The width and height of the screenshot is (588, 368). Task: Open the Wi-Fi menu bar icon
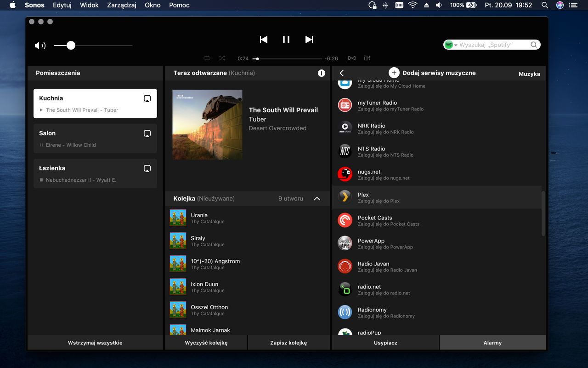coord(413,5)
